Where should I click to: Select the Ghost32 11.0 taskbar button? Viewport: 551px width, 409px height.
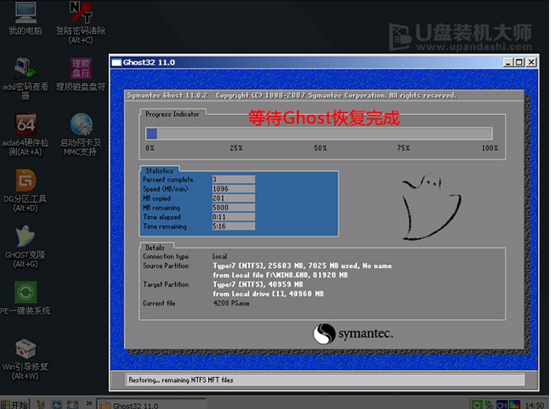pos(151,405)
